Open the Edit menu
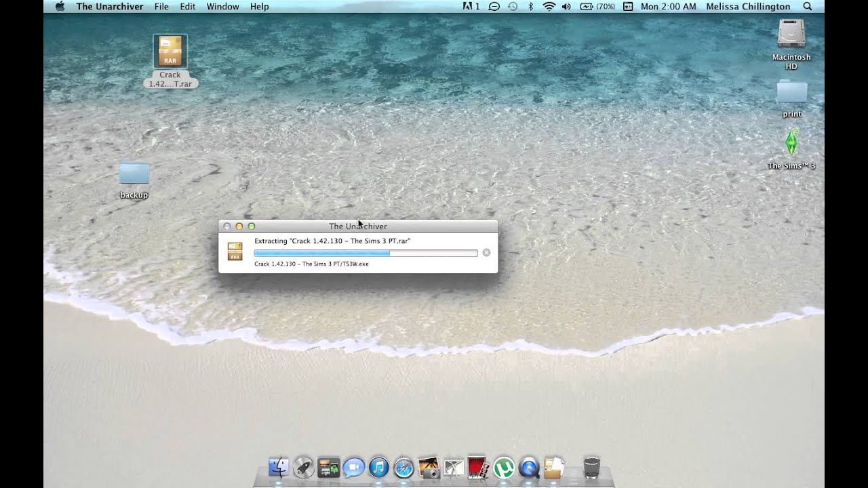The width and height of the screenshot is (868, 488). tap(188, 6)
